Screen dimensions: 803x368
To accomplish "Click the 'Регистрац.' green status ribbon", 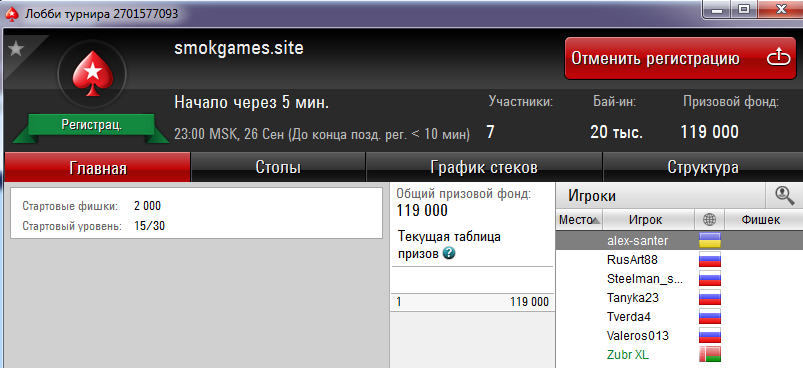I will tap(92, 125).
